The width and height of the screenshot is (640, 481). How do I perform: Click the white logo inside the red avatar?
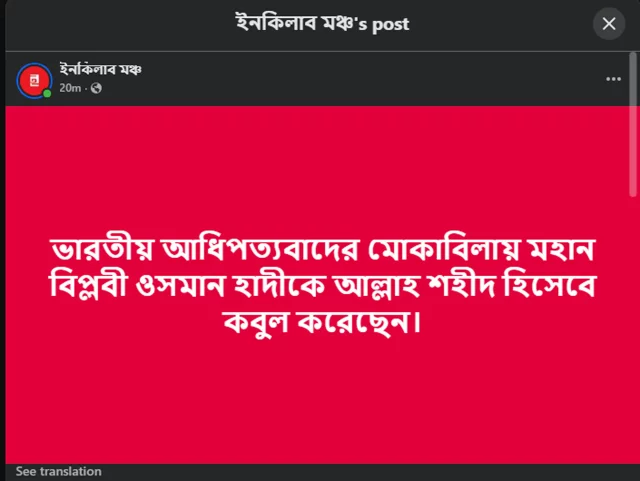pos(34,80)
